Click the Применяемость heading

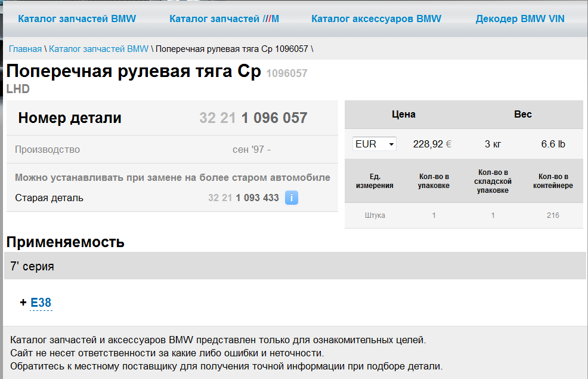pos(65,242)
